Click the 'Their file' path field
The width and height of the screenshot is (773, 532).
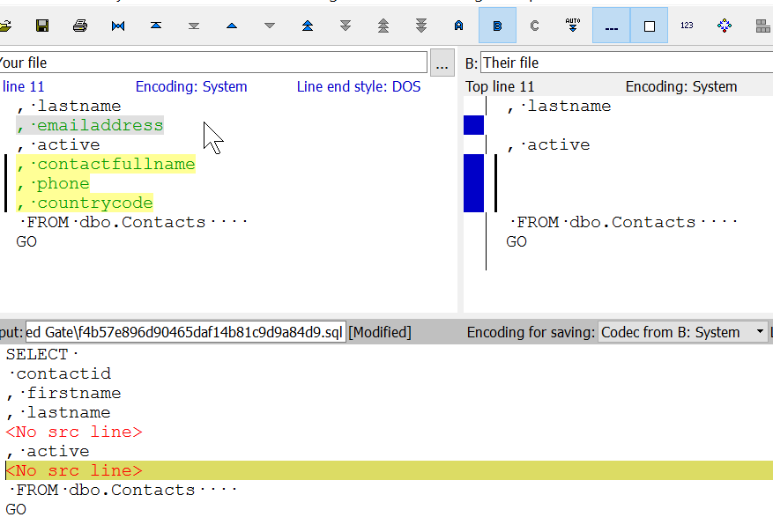[626, 63]
